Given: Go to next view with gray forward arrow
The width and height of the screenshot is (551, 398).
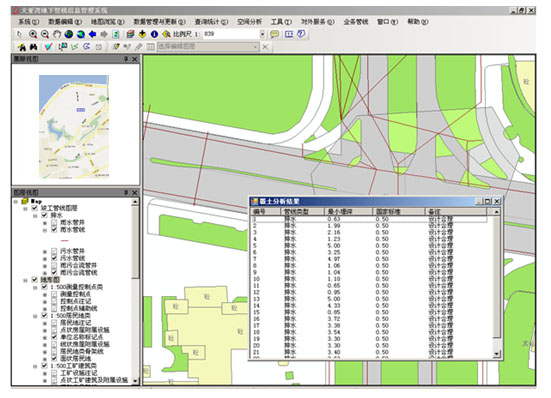Looking at the screenshot, I should click(104, 34).
